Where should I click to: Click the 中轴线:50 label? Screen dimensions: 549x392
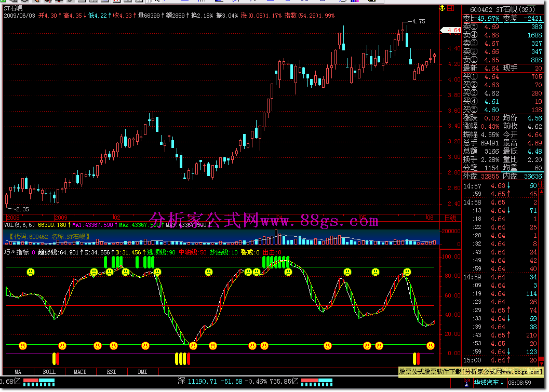click(193, 252)
